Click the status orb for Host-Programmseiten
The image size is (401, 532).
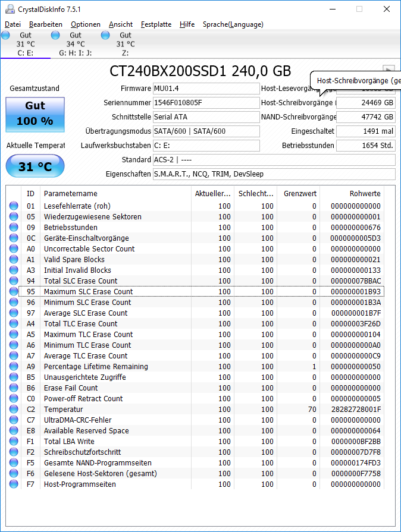pos(14,484)
